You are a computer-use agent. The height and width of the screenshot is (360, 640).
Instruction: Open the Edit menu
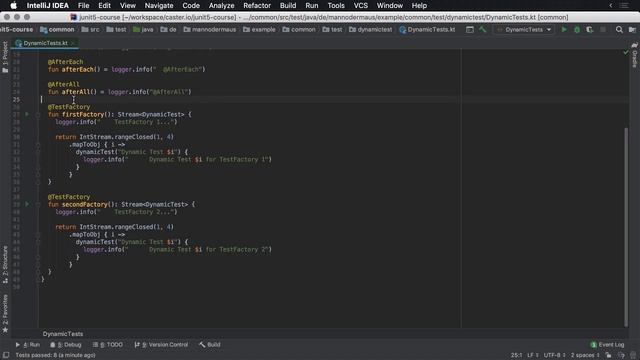point(104,6)
